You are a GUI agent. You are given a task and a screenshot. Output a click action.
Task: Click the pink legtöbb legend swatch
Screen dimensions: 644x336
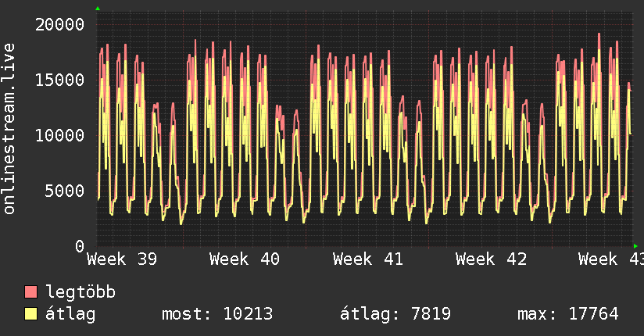pos(30,291)
